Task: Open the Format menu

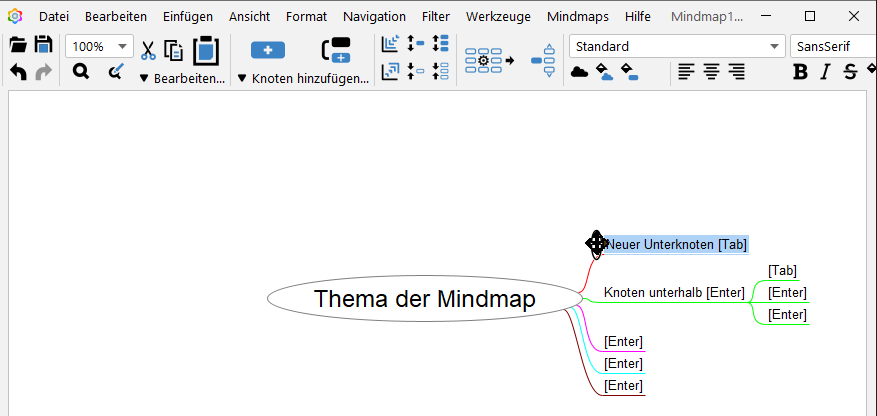Action: (307, 17)
